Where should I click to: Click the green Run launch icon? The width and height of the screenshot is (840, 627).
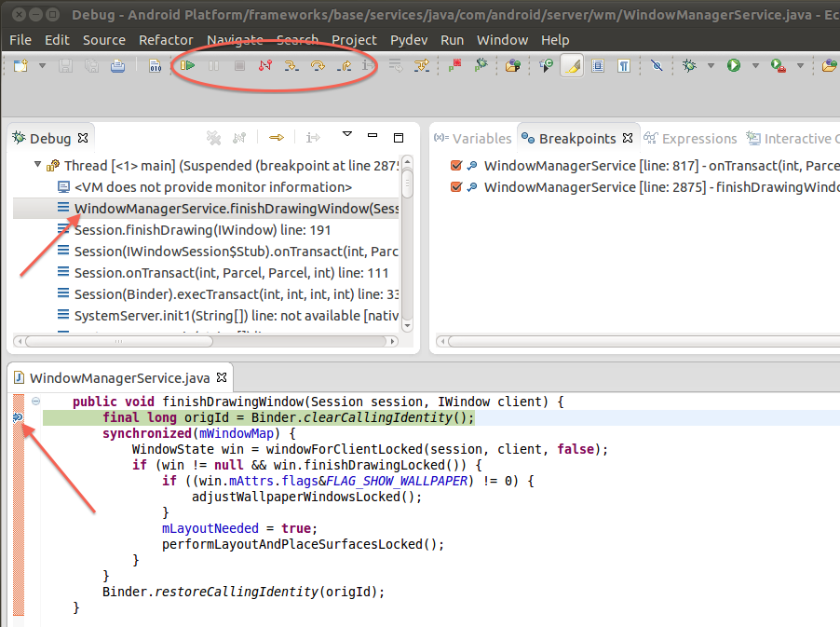(734, 65)
